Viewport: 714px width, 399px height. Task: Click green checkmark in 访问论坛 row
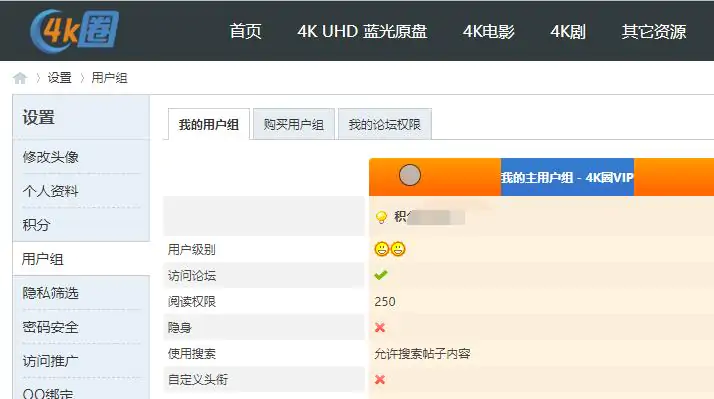pos(381,275)
